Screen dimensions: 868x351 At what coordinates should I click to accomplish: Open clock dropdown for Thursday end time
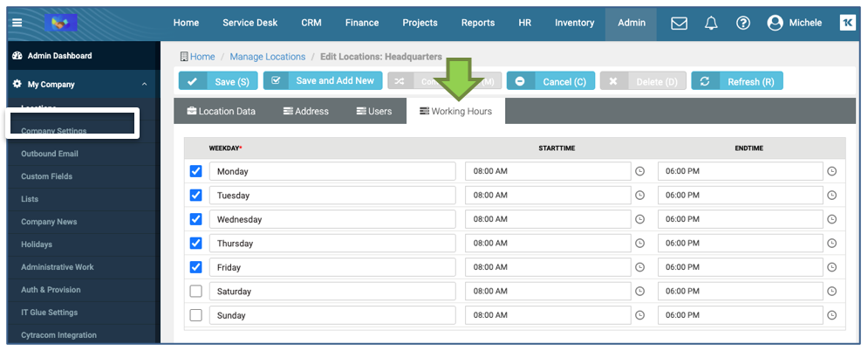click(x=831, y=244)
